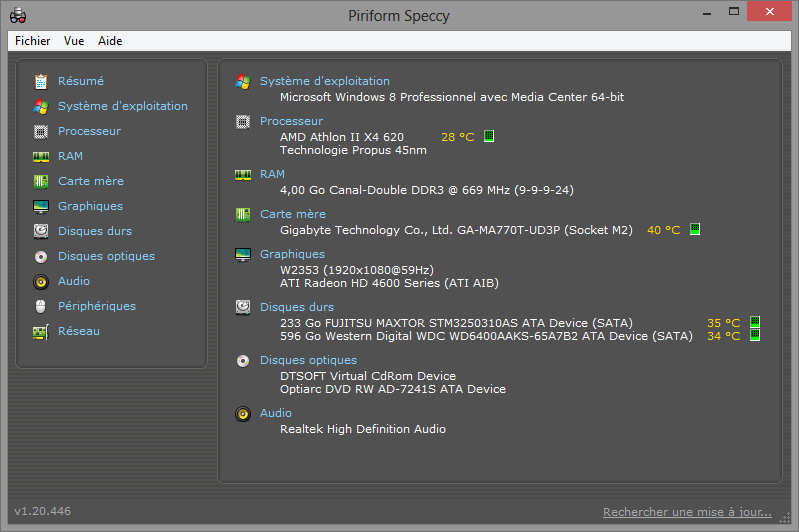Go to Système d'exploitation sidebar section

click(123, 106)
